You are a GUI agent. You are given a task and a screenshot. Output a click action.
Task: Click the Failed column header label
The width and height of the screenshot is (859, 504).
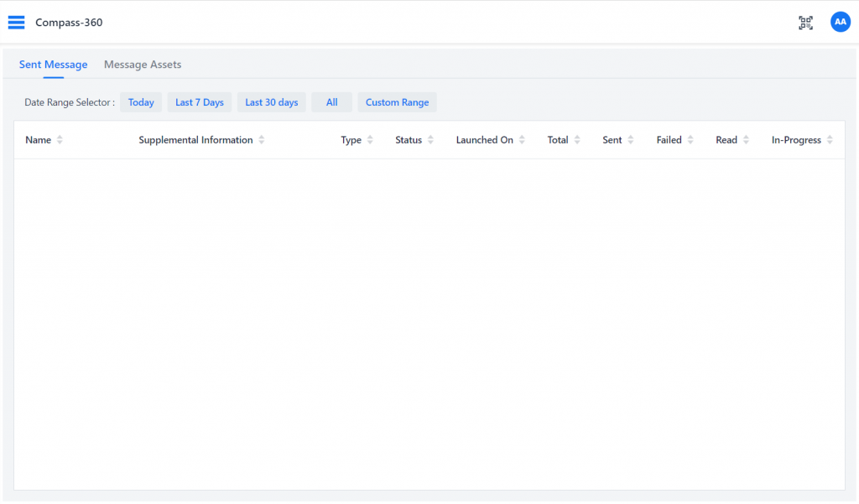[669, 140]
